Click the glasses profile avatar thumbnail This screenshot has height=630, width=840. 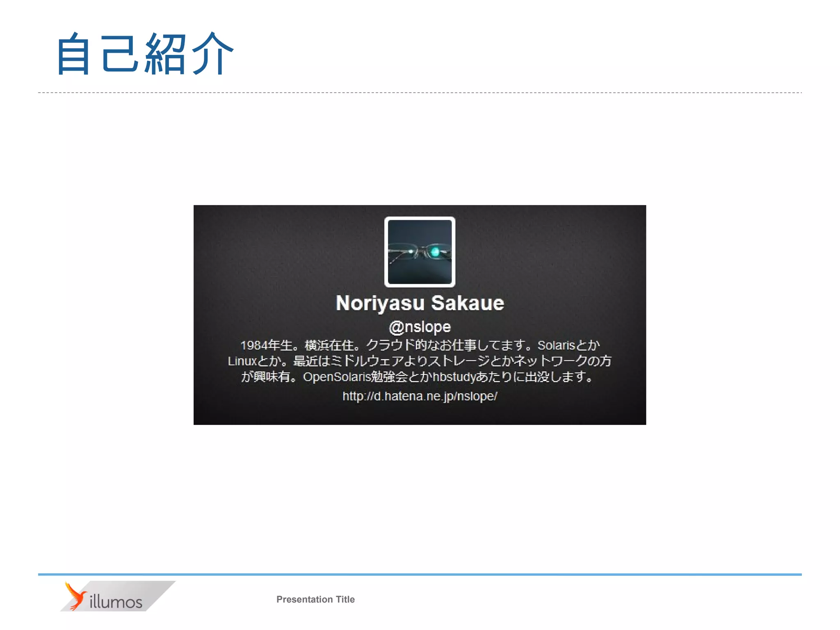click(420, 252)
